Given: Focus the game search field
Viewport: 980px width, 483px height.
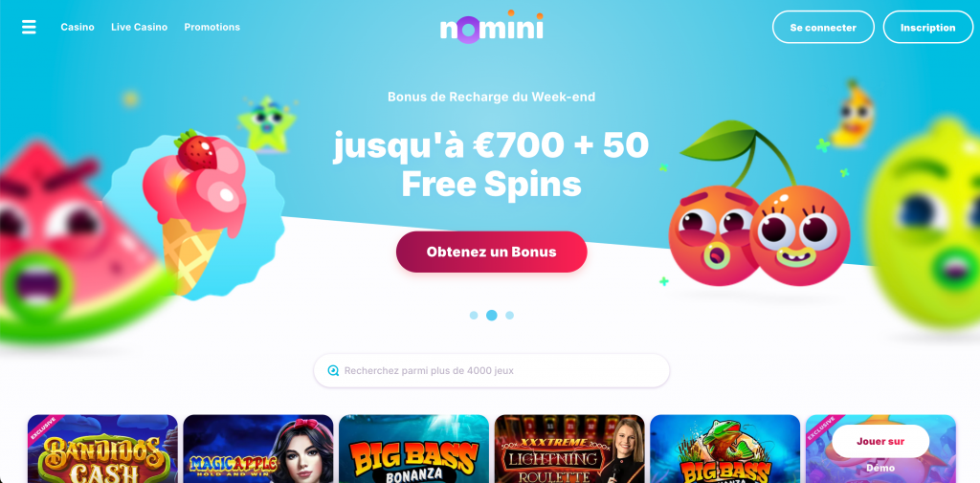Looking at the screenshot, I should (491, 370).
